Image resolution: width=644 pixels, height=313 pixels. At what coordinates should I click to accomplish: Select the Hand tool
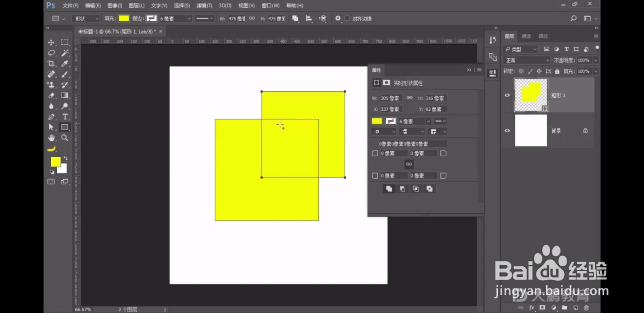(51, 138)
